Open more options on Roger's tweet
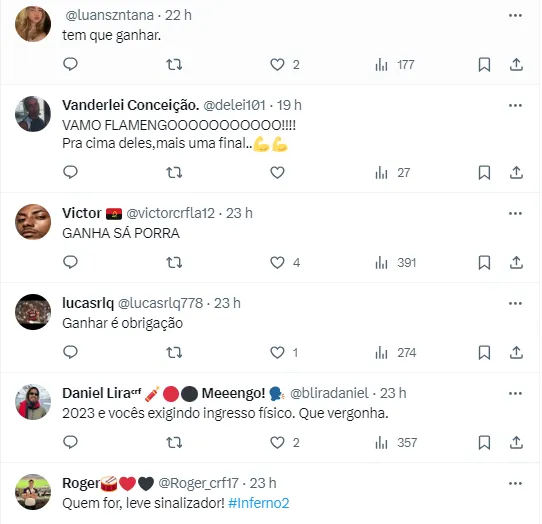Screen dimensions: 542x524 (x=515, y=483)
